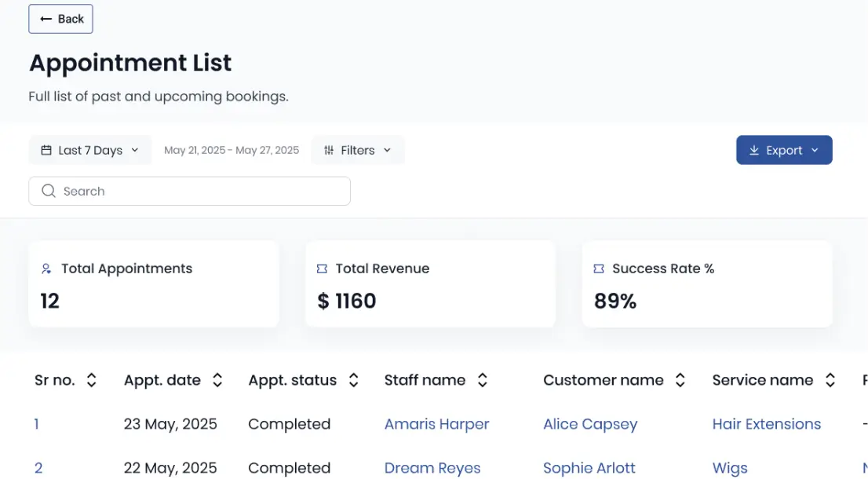Open the Last 7 Days date dropdown

click(x=89, y=150)
